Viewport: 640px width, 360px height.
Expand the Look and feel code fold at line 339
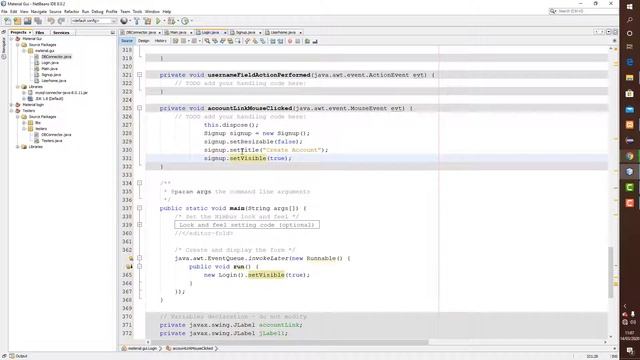140,225
